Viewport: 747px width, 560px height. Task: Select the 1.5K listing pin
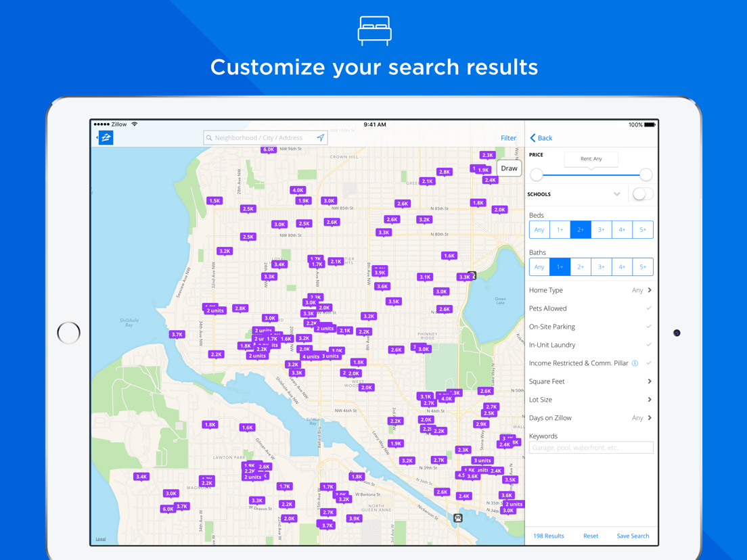click(x=215, y=201)
